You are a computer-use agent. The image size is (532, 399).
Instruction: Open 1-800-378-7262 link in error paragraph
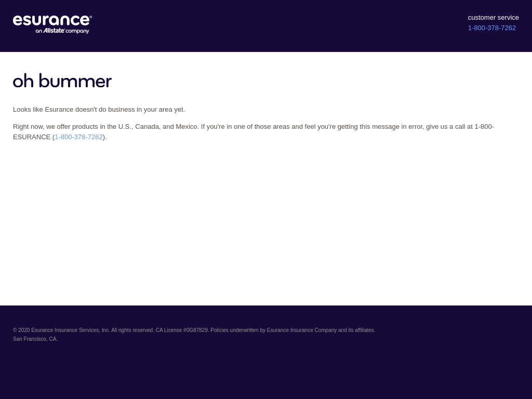coord(79,137)
